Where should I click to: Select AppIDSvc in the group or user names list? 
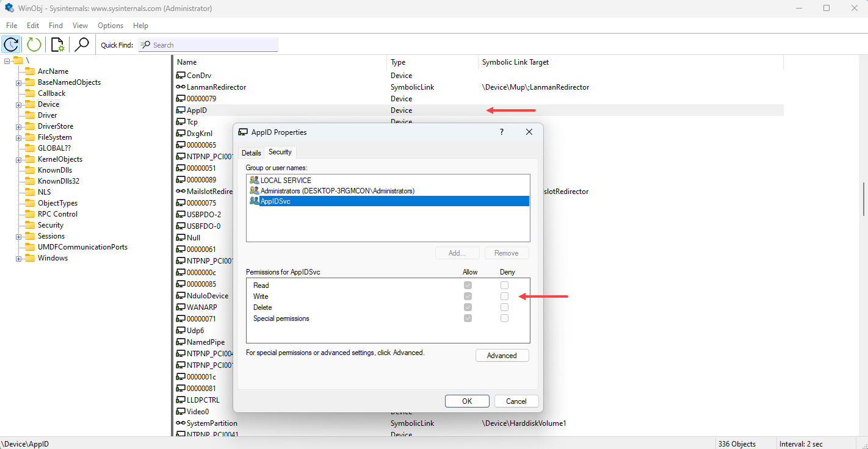coord(388,201)
